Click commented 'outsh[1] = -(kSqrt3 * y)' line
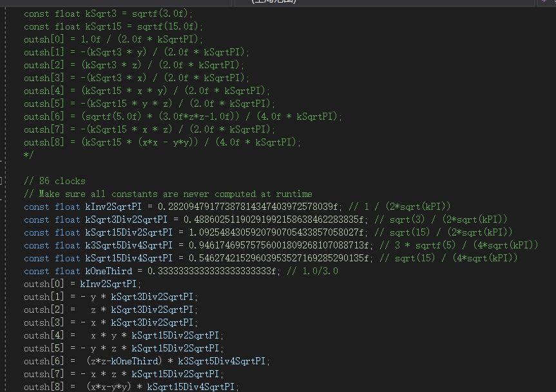 pyautogui.click(x=137, y=52)
